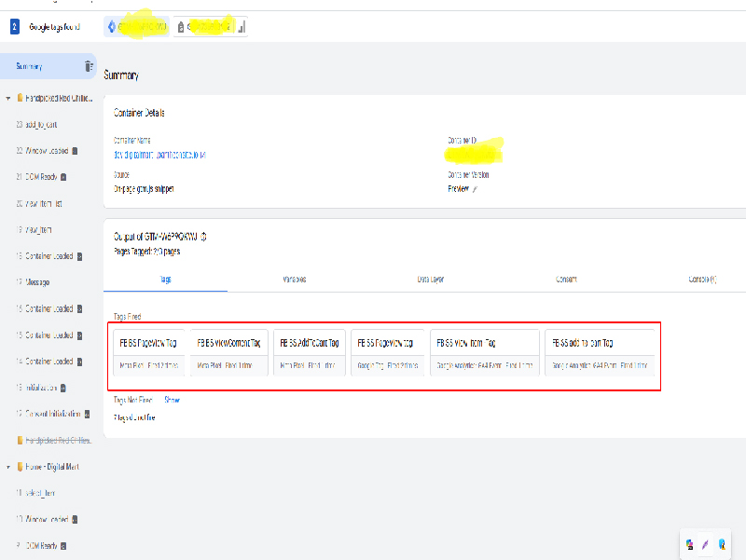Click the blue icon at the right end of the bottom toolbar
This screenshot has width=746, height=560.
[722, 545]
